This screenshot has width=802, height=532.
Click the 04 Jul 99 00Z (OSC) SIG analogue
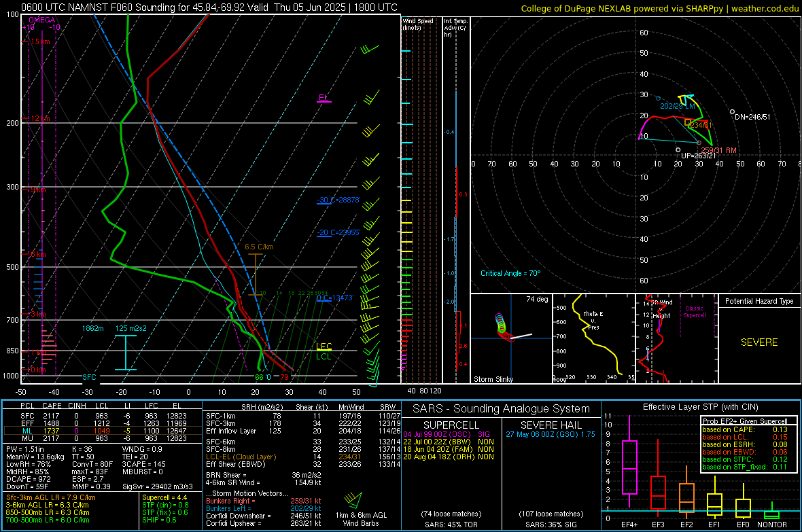point(447,434)
